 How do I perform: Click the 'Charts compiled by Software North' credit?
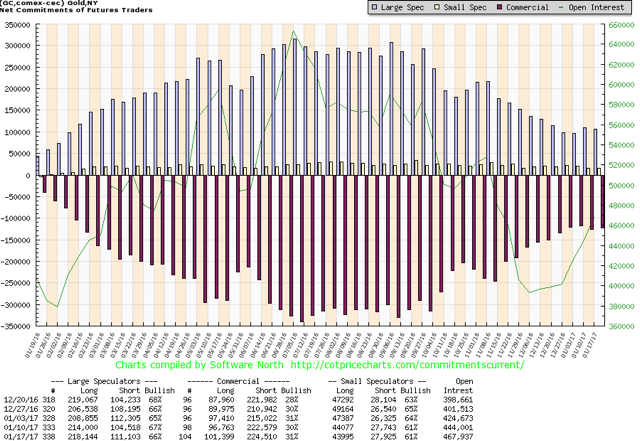199,365
